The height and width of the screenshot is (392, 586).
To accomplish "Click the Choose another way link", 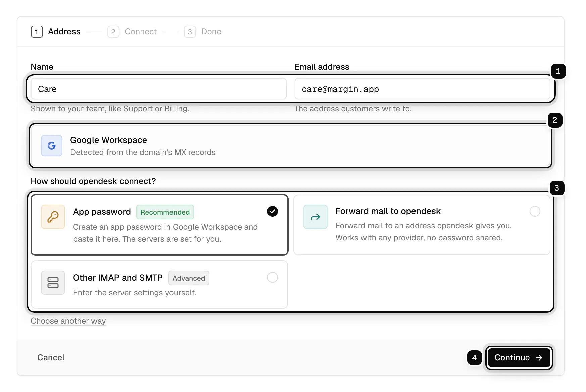I will tap(68, 321).
